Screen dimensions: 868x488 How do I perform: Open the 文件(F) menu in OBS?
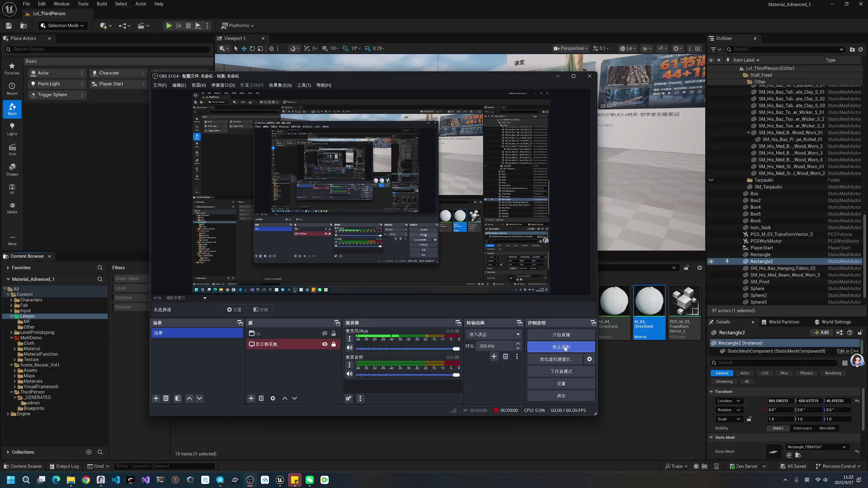click(160, 85)
